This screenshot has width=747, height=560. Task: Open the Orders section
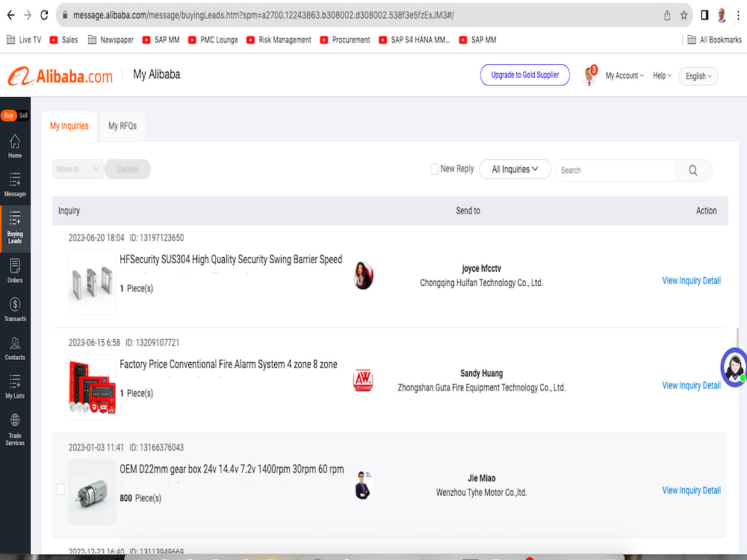(x=15, y=271)
